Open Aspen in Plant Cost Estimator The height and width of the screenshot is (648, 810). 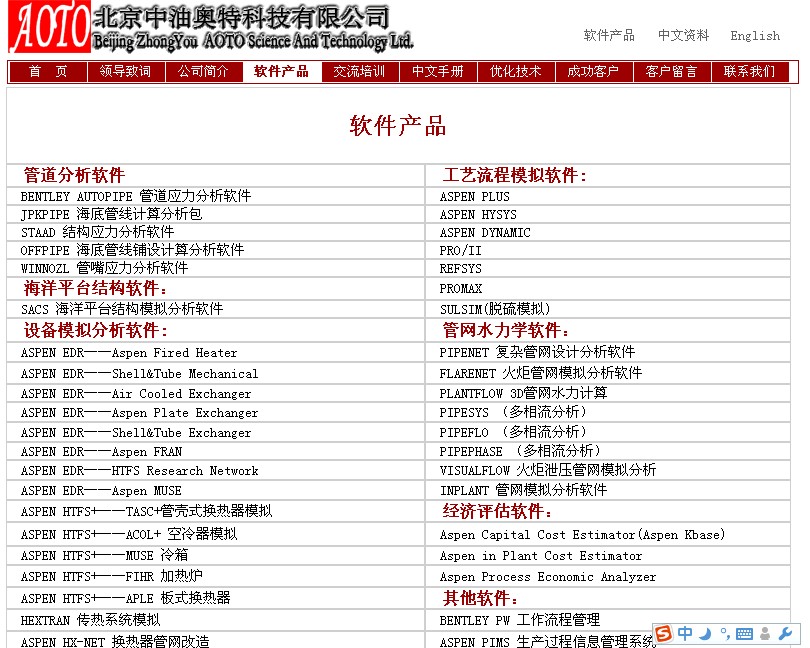click(x=541, y=556)
